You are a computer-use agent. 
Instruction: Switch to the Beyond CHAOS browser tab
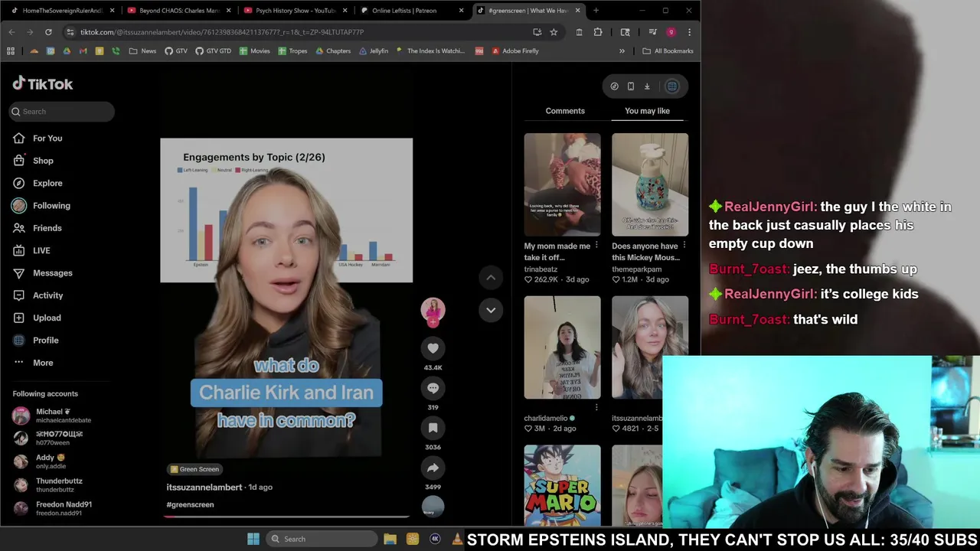pos(179,11)
